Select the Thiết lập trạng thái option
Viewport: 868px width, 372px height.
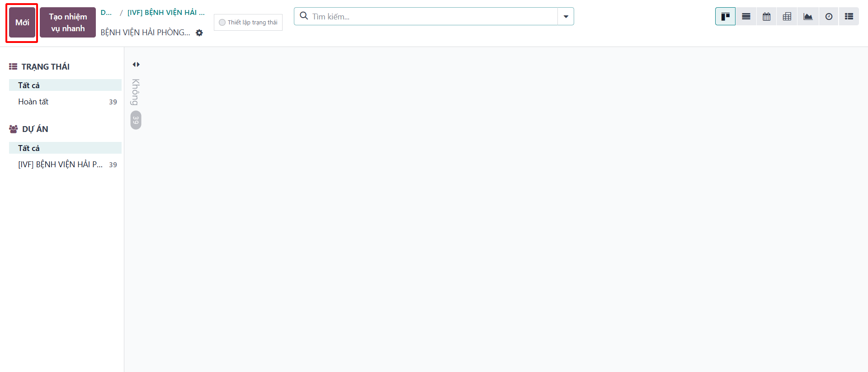248,22
